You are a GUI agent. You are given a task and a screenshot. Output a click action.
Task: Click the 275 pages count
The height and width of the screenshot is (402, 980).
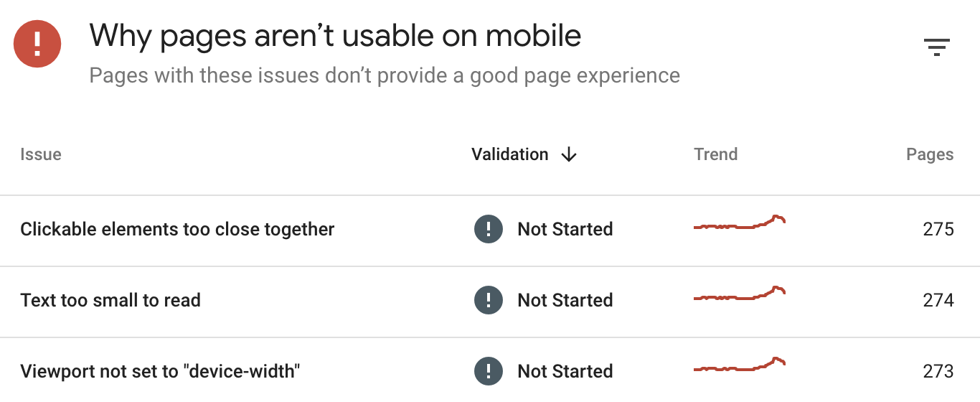[x=938, y=229]
